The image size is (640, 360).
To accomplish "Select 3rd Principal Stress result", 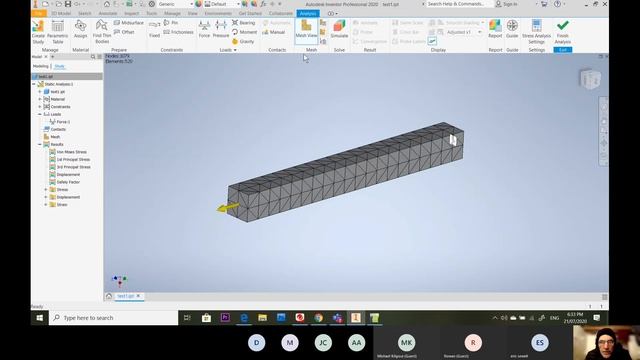I will click(x=70, y=167).
